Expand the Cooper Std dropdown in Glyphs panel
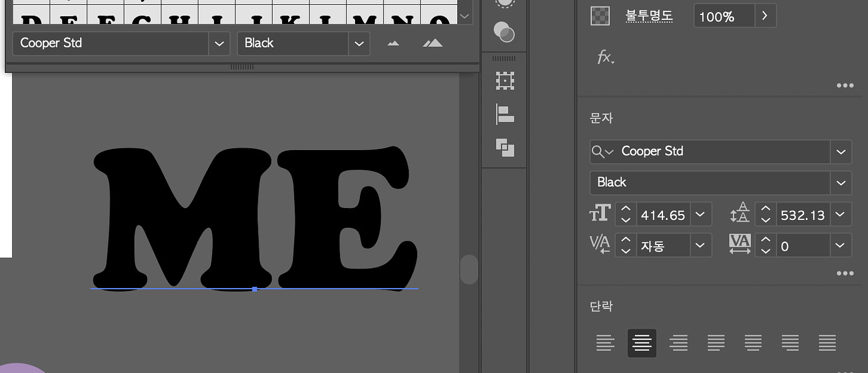 click(x=219, y=43)
